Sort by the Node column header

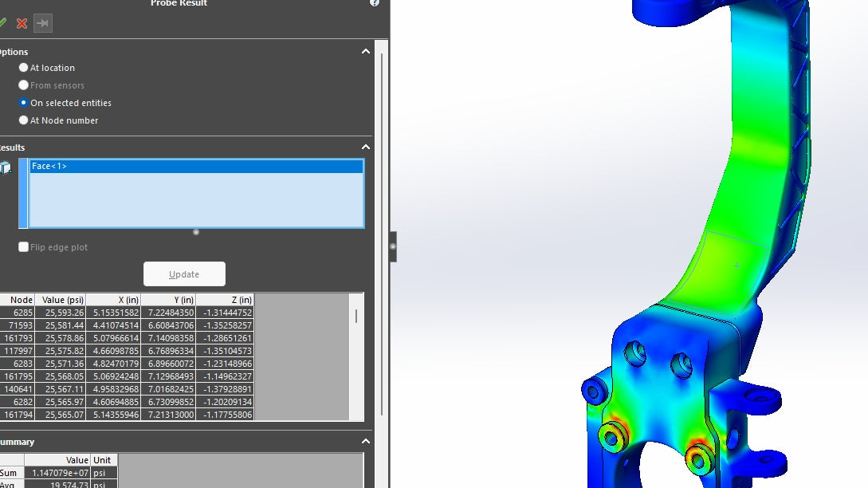[x=18, y=300]
